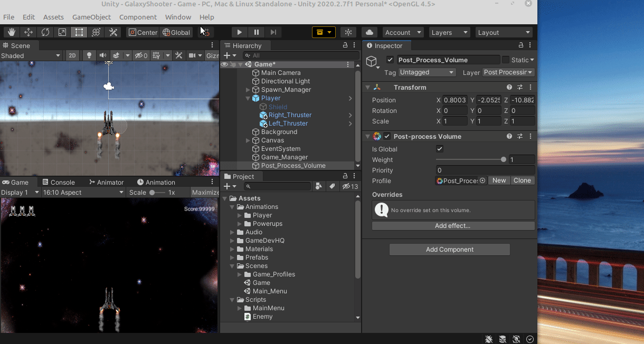Image resolution: width=644 pixels, height=344 pixels.
Task: Open custom editor tools wrench icon
Action: pos(113,32)
